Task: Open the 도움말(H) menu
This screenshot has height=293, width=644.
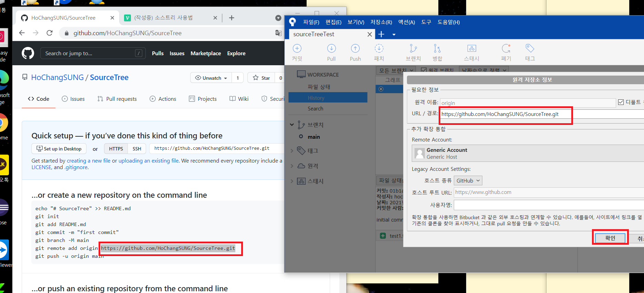Action: tap(449, 22)
